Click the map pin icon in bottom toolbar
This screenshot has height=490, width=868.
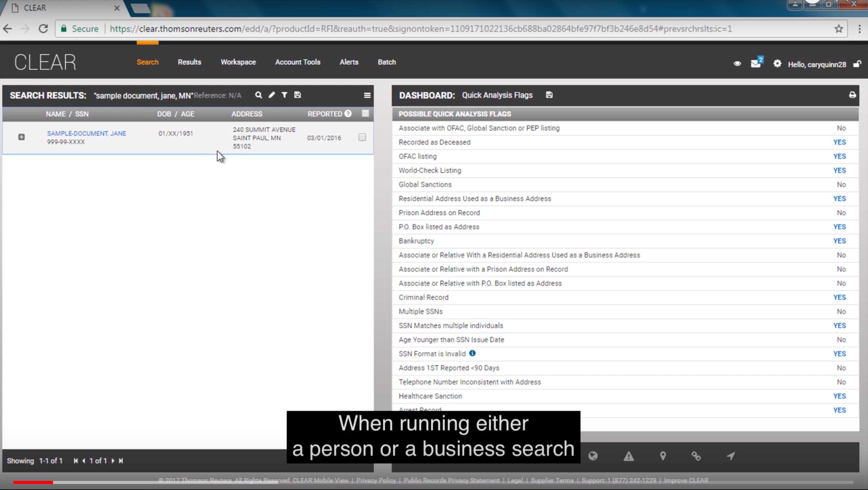[663, 456]
